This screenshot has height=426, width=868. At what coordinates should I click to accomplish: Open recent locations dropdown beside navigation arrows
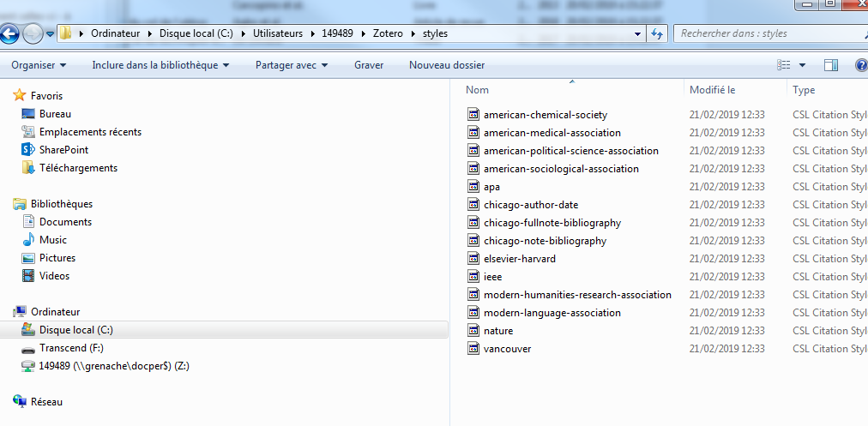coord(50,33)
